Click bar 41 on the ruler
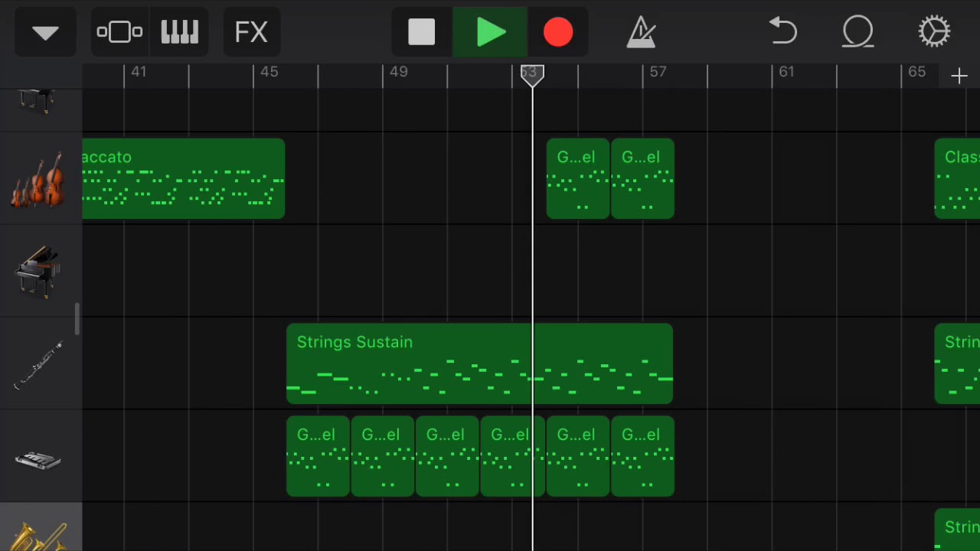The width and height of the screenshot is (980, 551). pos(139,72)
